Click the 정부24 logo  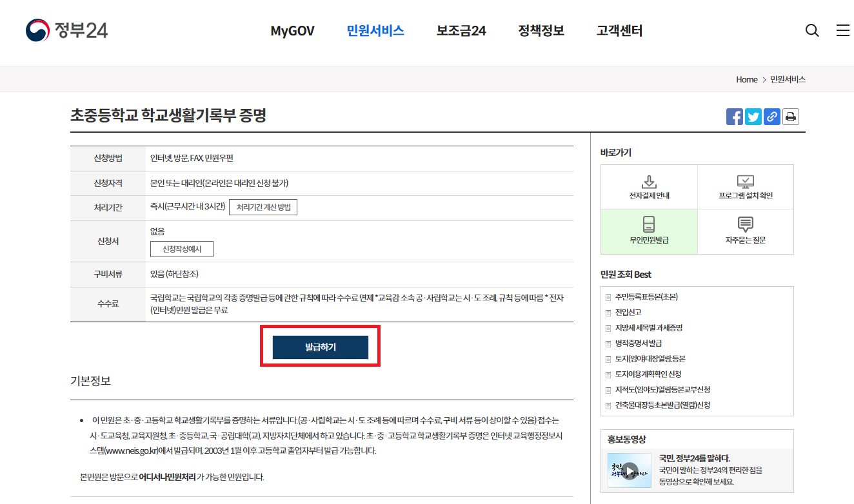point(66,28)
